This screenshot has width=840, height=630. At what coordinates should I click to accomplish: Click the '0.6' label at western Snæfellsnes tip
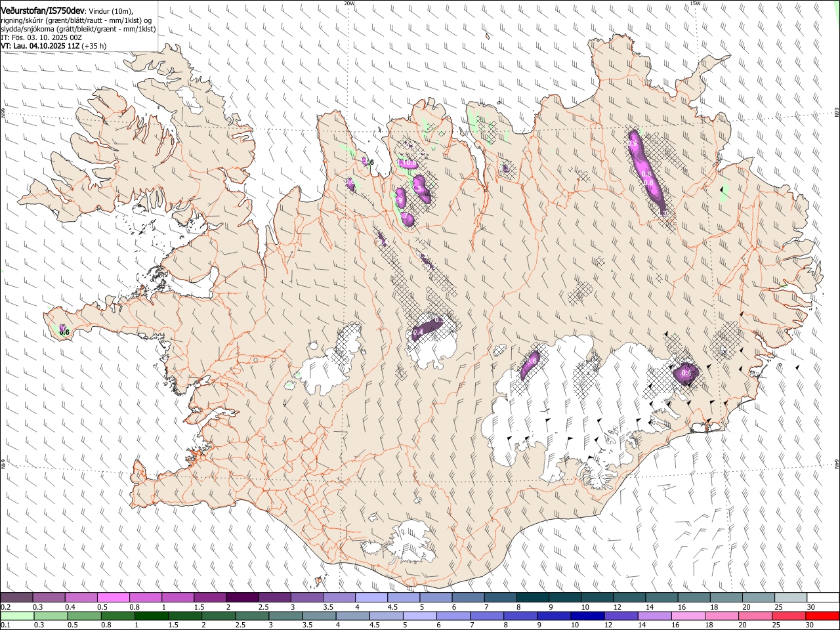point(64,333)
